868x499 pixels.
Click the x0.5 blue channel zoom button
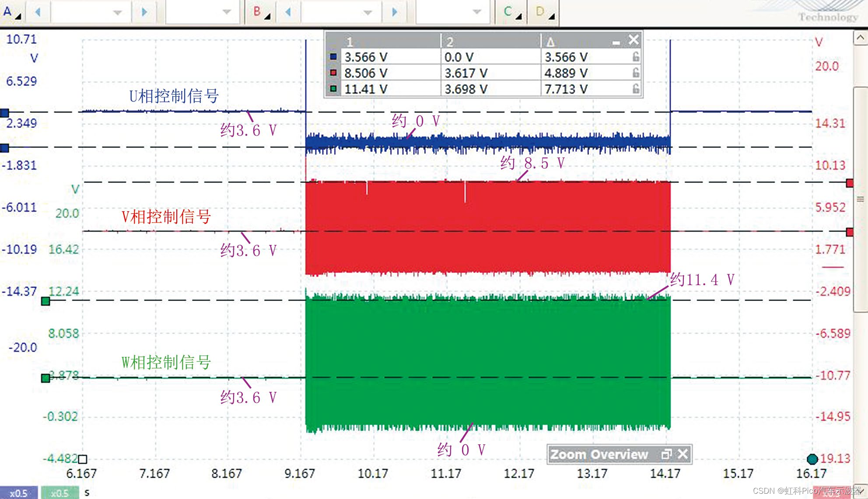coord(18,493)
